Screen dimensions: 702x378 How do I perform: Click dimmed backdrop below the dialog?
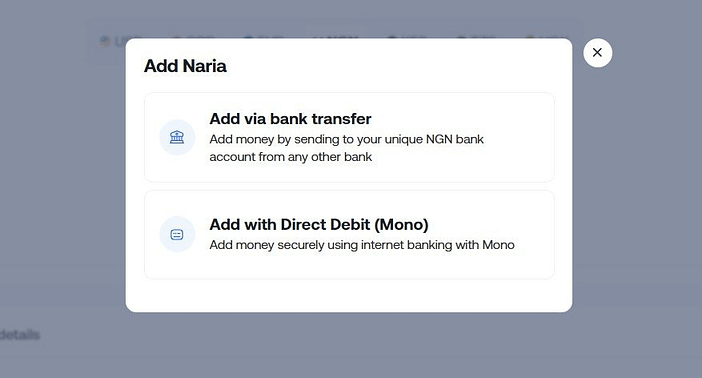[x=349, y=345]
